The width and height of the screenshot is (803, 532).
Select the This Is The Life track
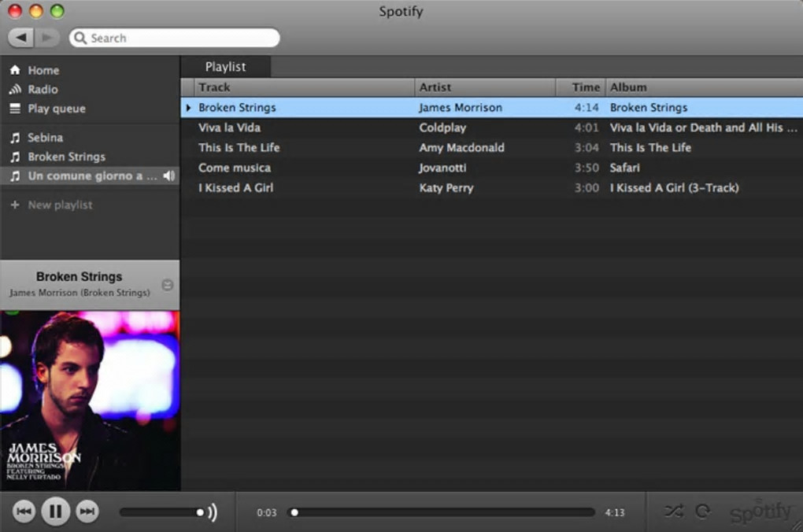(x=239, y=147)
